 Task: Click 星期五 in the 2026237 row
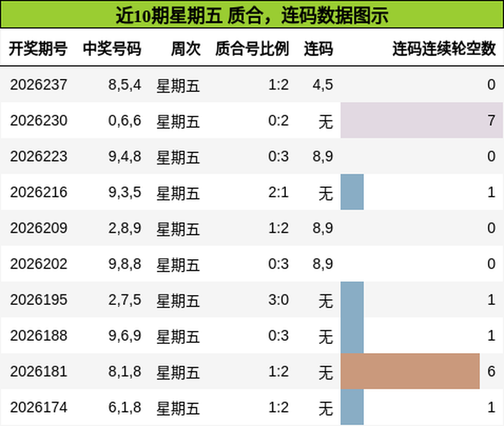coord(178,86)
